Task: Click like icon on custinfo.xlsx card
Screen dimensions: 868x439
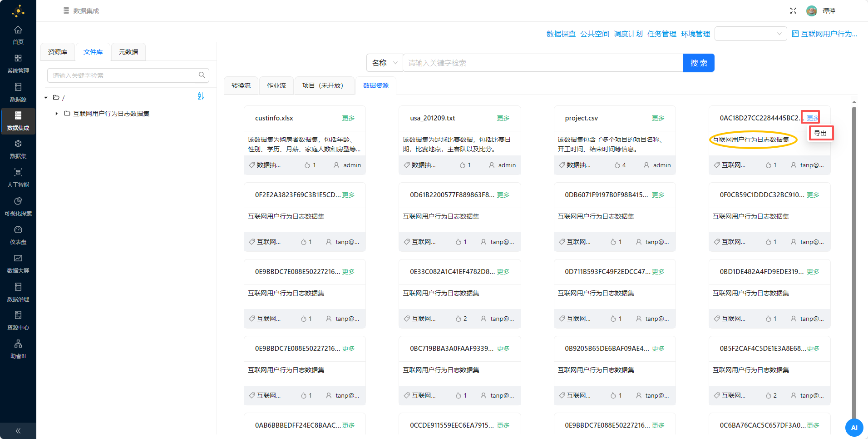Action: [x=307, y=165]
